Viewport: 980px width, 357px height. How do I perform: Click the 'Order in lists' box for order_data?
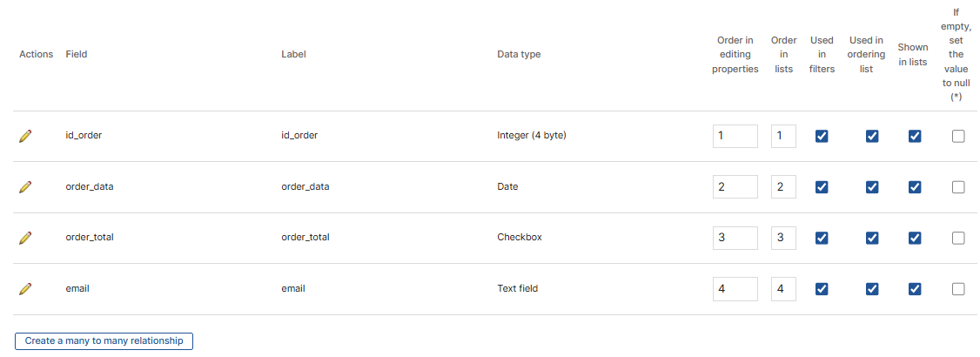click(783, 187)
